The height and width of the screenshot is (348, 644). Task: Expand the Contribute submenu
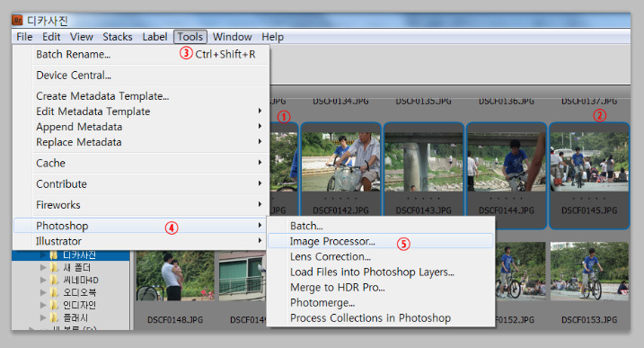[141, 183]
